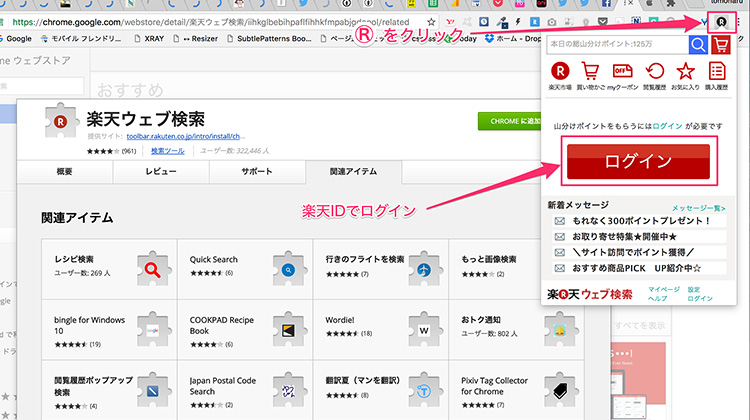Open the toolbar.rakuten.co.jp provider link
This screenshot has width=750, height=420.
pos(183,136)
